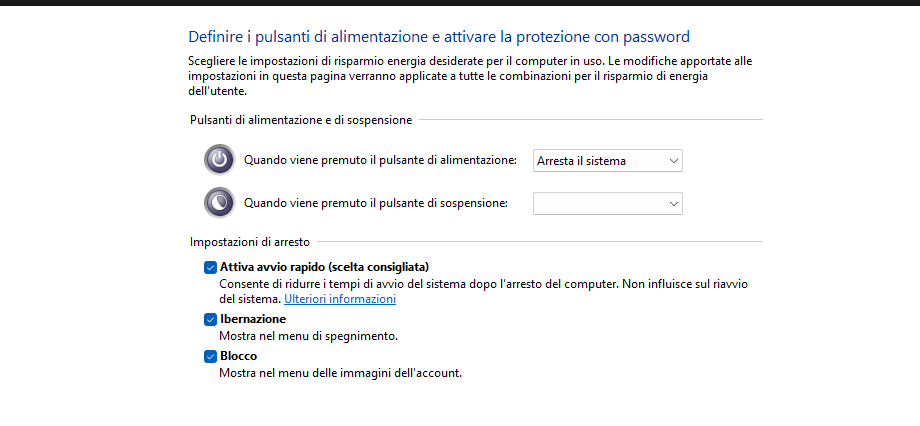Click the immagini dell'account description text
This screenshot has width=920, height=426.
point(340,373)
